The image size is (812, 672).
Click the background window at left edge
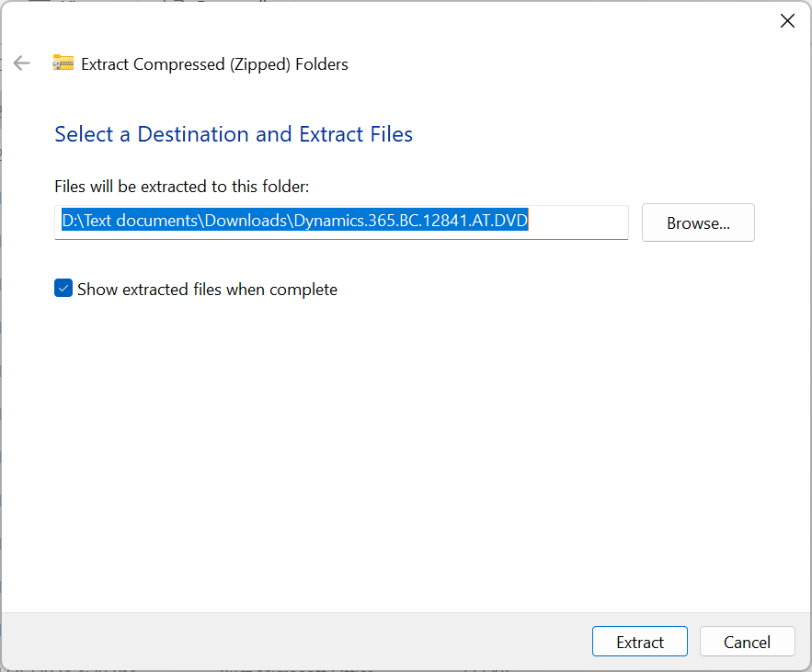tap(1, 368)
